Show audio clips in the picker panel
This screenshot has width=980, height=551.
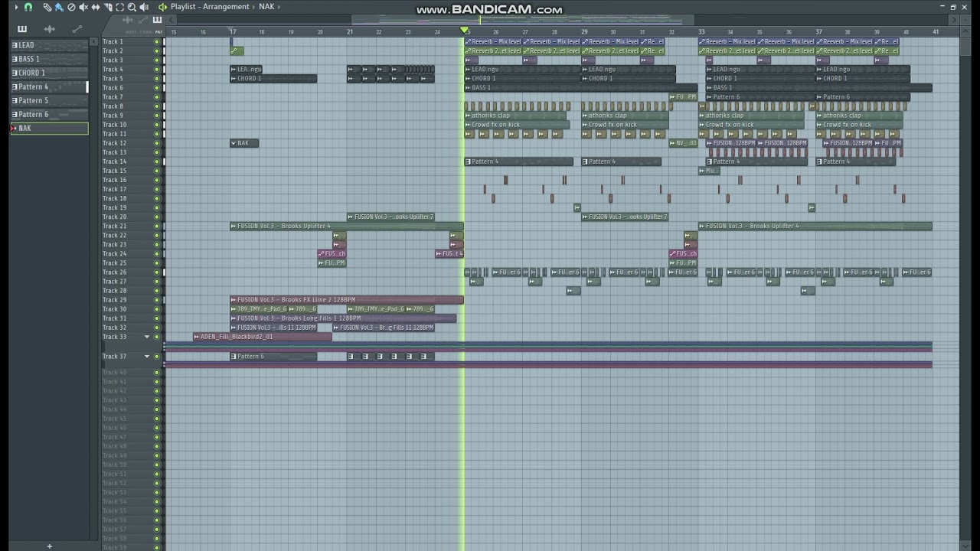tap(50, 29)
